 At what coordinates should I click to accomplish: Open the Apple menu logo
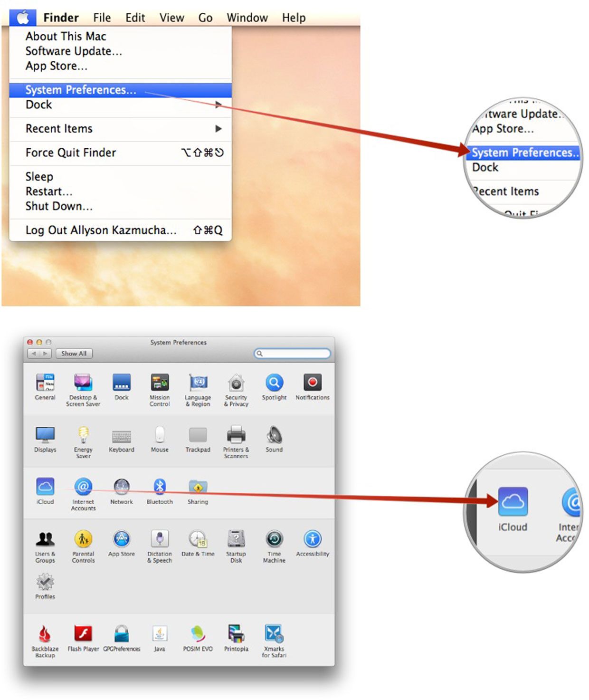coord(22,18)
